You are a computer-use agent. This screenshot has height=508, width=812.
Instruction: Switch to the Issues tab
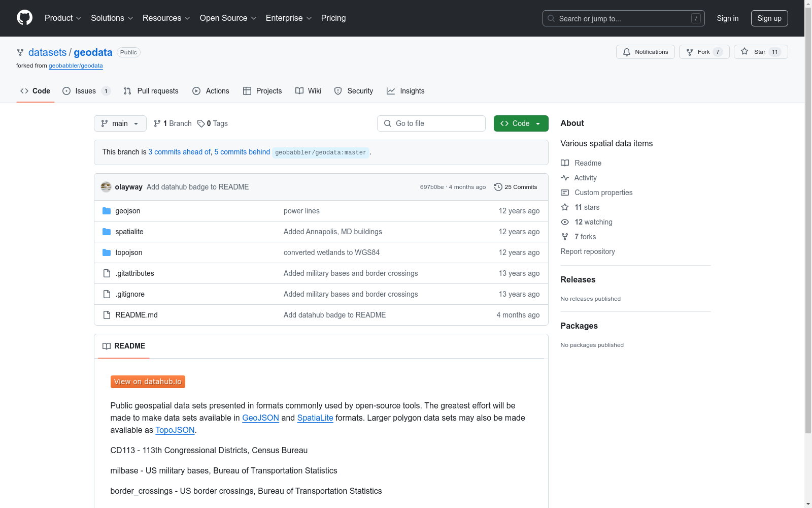[86, 91]
